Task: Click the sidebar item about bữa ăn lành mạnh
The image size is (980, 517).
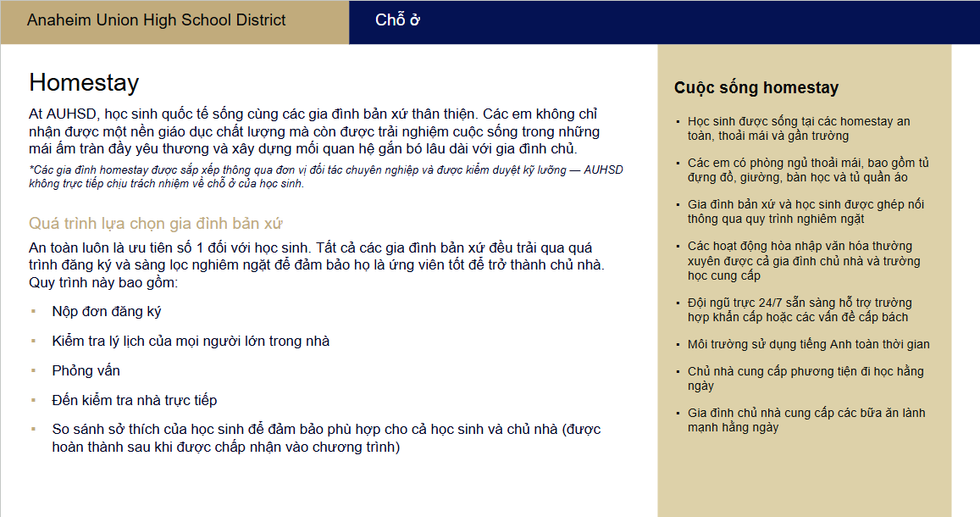Action: (806, 420)
